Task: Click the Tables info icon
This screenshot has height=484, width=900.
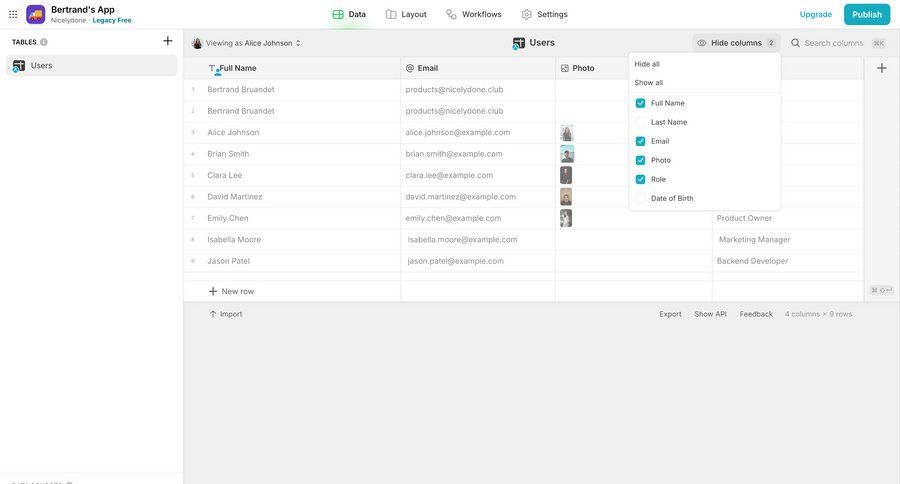Action: [x=44, y=42]
